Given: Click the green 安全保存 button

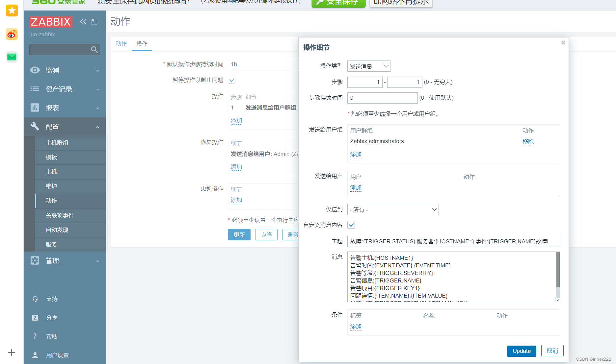Looking at the screenshot, I should [x=338, y=3].
